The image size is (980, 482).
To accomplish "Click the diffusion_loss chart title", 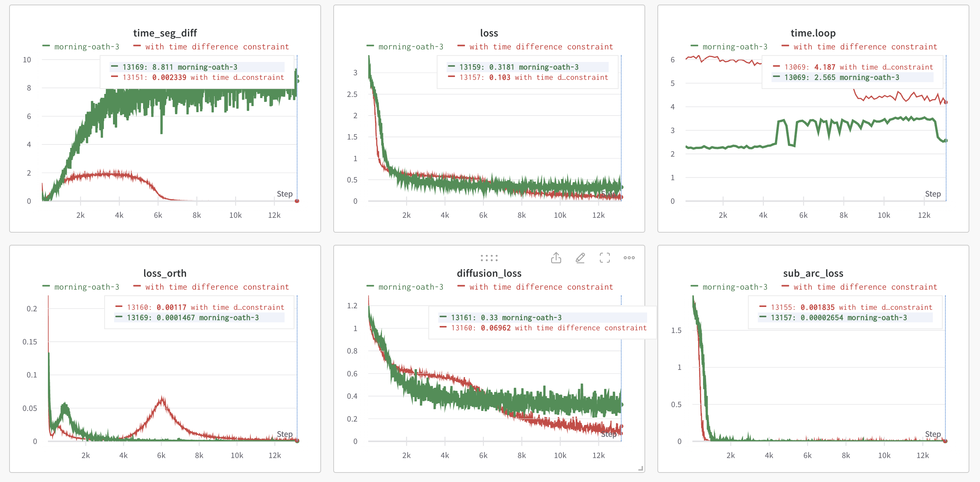I will tap(489, 273).
